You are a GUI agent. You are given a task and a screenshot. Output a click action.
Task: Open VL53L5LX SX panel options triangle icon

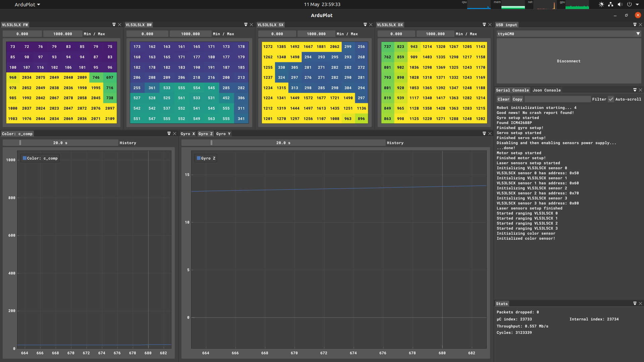point(365,25)
